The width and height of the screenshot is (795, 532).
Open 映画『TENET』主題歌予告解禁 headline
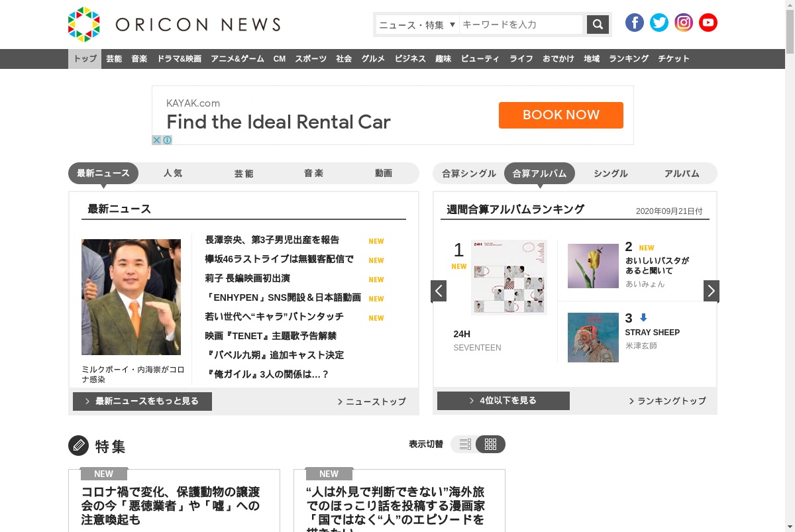[x=271, y=336]
